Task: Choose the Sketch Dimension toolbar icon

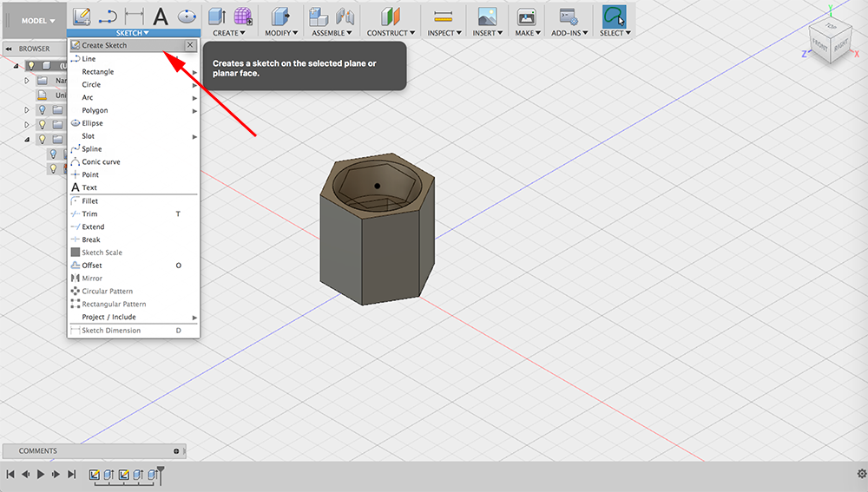Action: (134, 17)
